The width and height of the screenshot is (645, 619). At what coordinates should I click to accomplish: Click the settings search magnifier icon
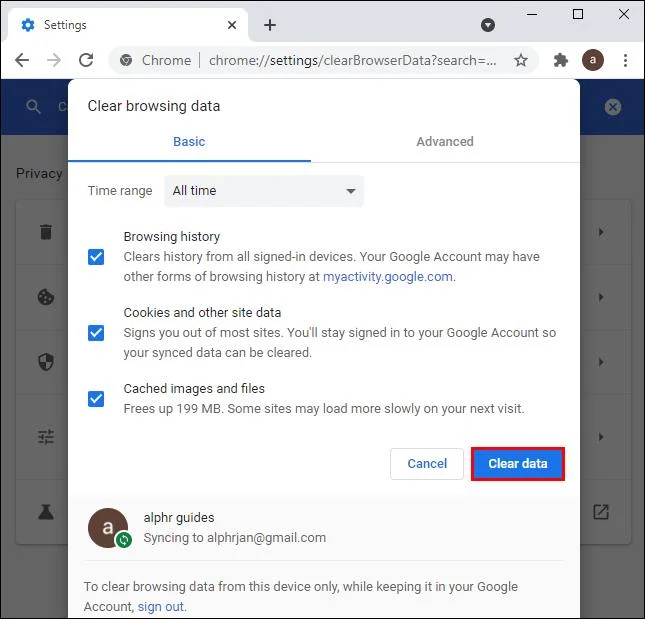click(33, 107)
